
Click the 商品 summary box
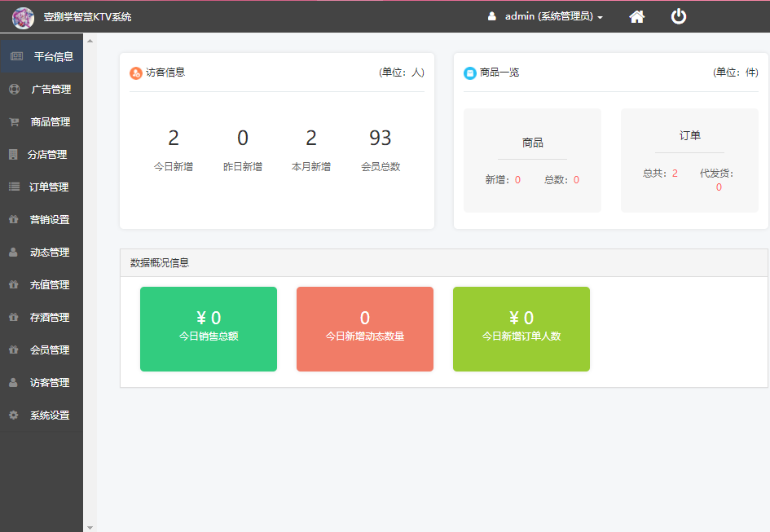pos(532,160)
